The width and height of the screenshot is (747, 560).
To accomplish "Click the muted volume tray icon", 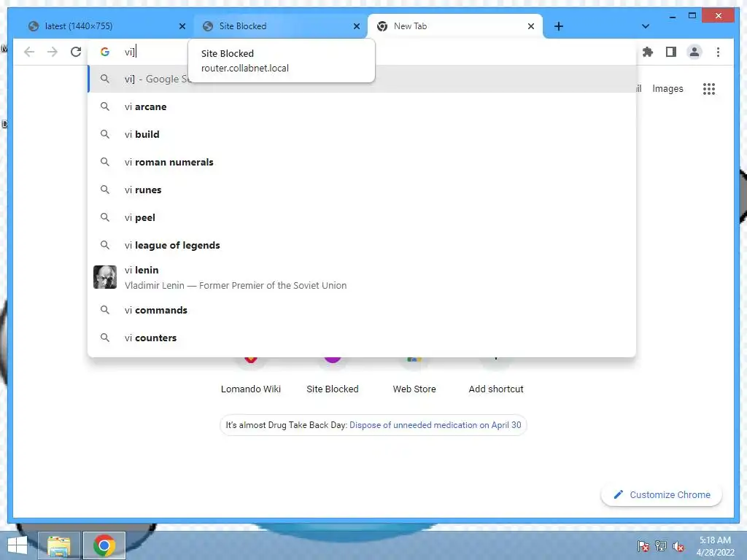I will (x=678, y=546).
